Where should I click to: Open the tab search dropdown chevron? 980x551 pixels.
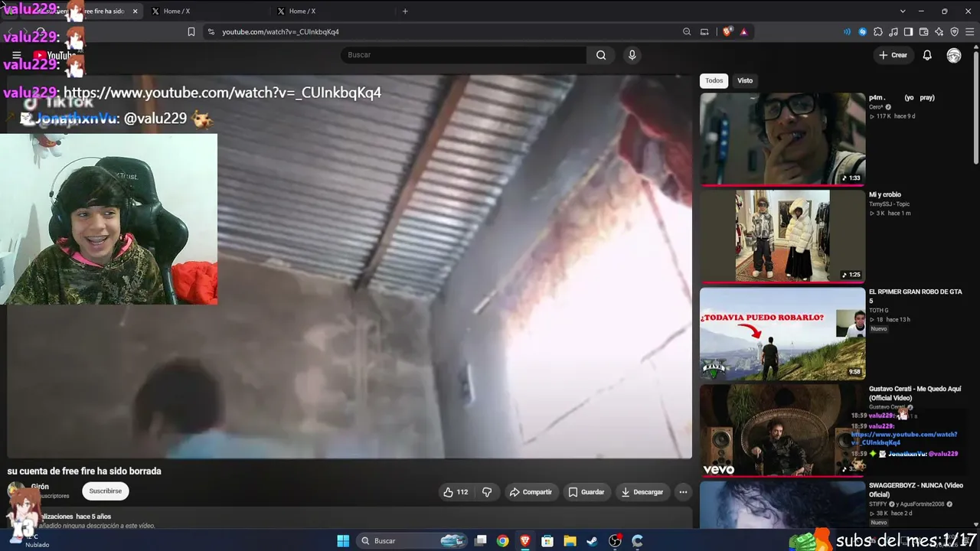click(903, 11)
